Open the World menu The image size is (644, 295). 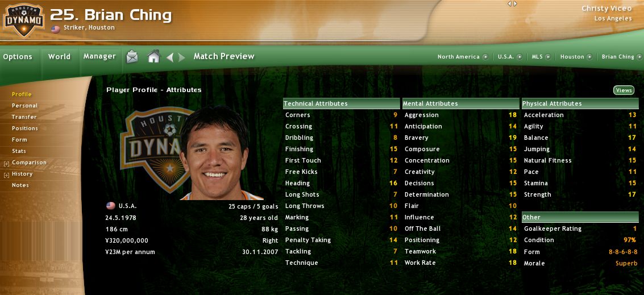click(x=59, y=57)
